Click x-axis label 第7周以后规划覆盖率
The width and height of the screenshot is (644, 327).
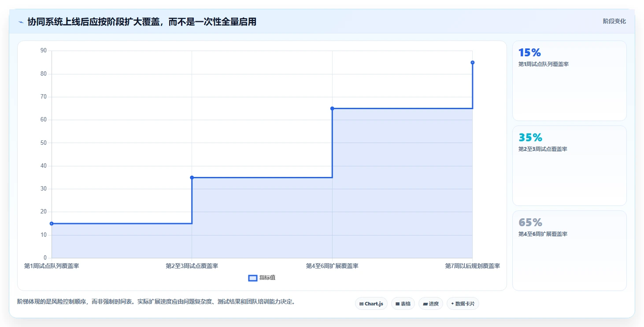(x=472, y=266)
